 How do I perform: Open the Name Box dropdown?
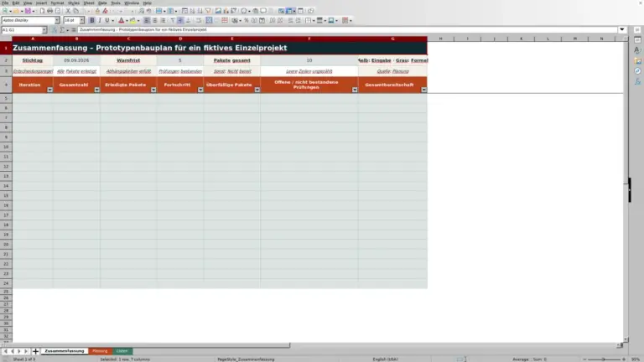point(44,30)
